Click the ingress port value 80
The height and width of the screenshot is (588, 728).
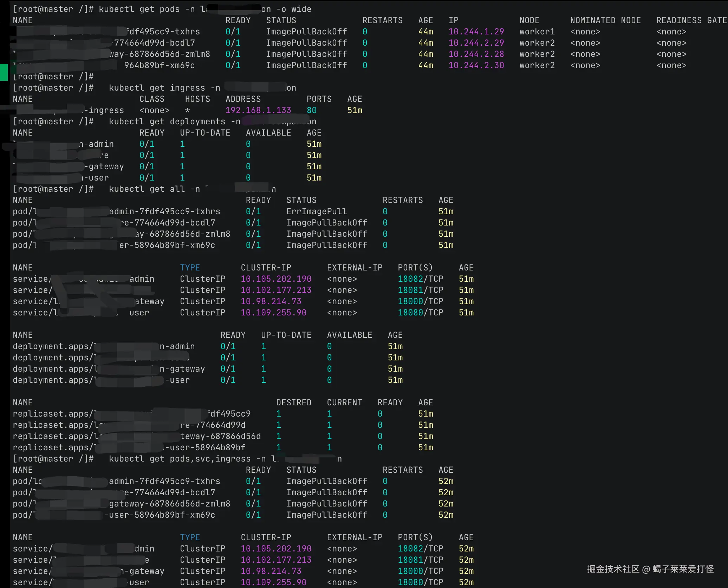click(311, 110)
